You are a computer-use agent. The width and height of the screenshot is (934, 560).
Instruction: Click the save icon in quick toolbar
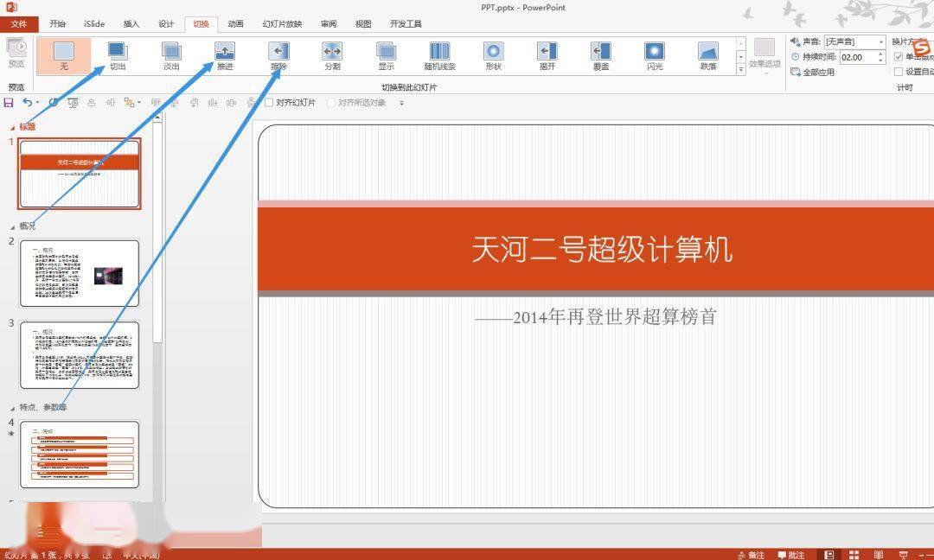pyautogui.click(x=9, y=103)
